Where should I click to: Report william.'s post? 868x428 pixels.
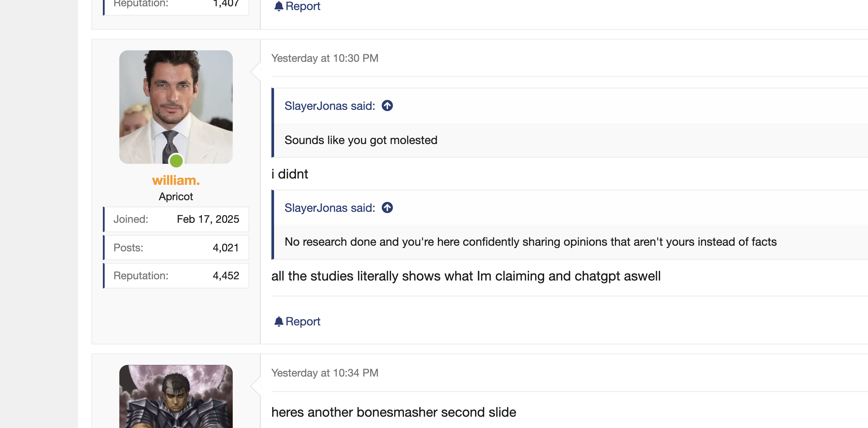(x=302, y=321)
